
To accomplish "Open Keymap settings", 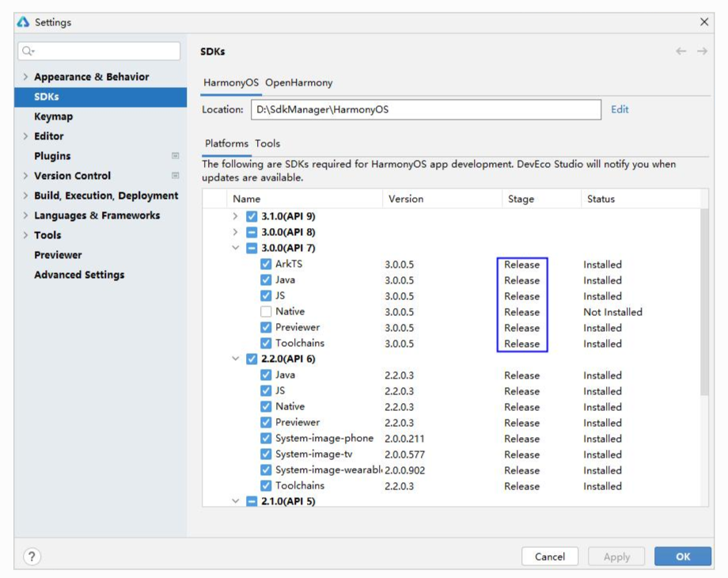I will pos(53,116).
